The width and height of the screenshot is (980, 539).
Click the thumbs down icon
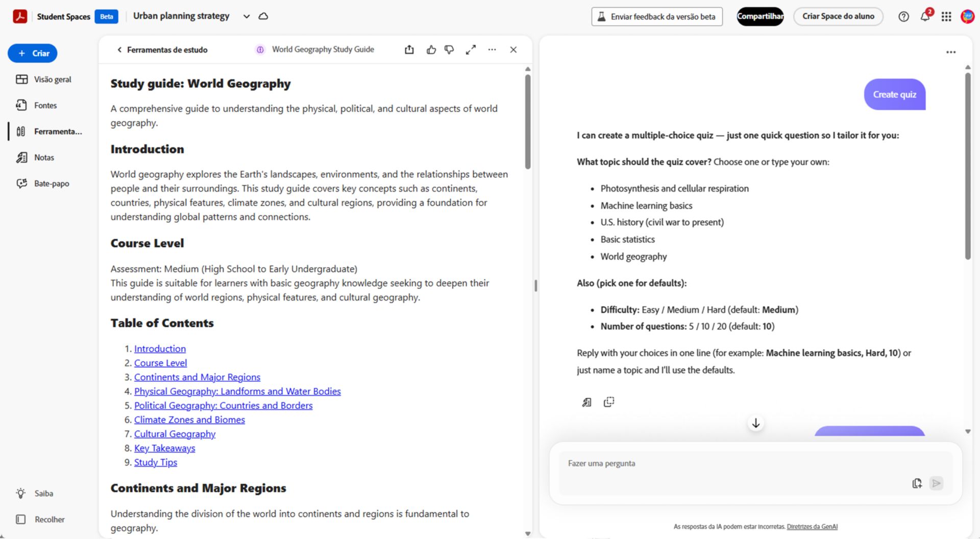coord(449,50)
